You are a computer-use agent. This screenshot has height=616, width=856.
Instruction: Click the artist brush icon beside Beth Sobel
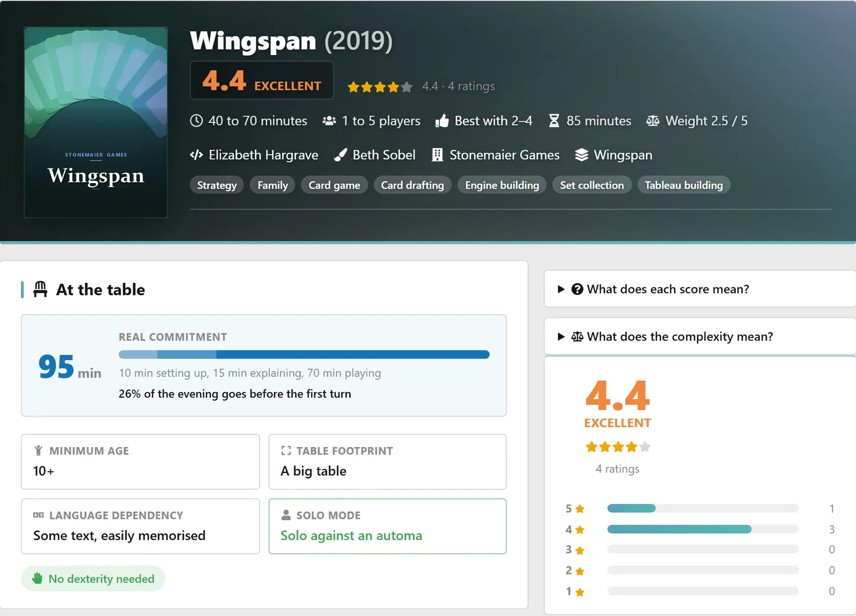[340, 155]
